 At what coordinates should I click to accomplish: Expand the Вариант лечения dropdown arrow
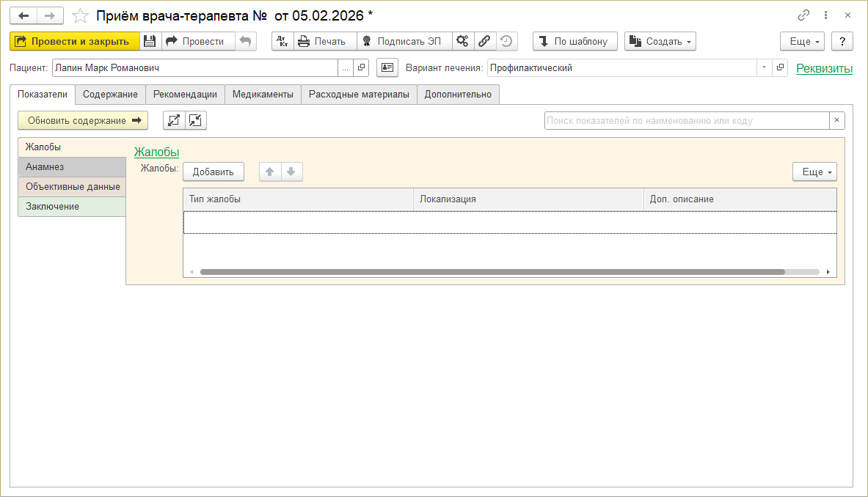(x=764, y=68)
